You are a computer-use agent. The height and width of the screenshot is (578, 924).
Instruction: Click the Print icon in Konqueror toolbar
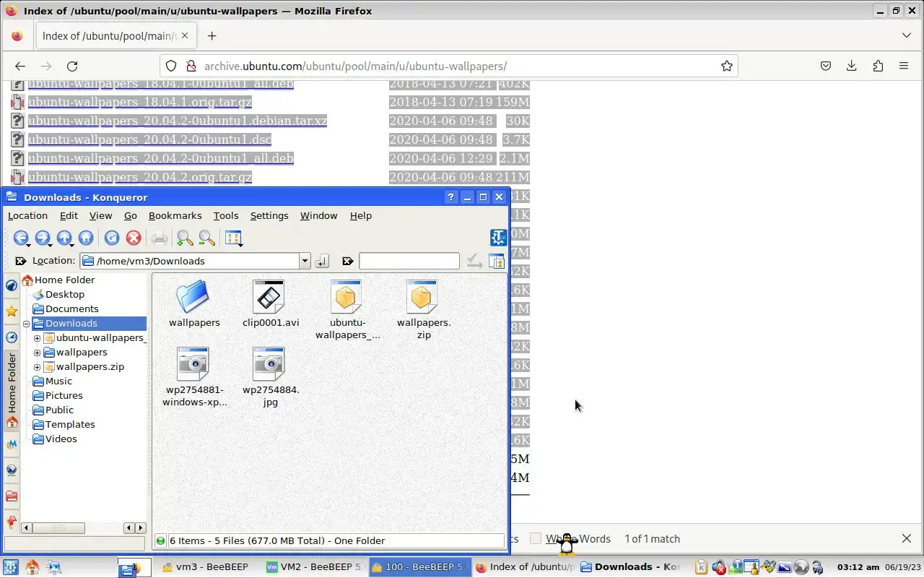pos(159,238)
